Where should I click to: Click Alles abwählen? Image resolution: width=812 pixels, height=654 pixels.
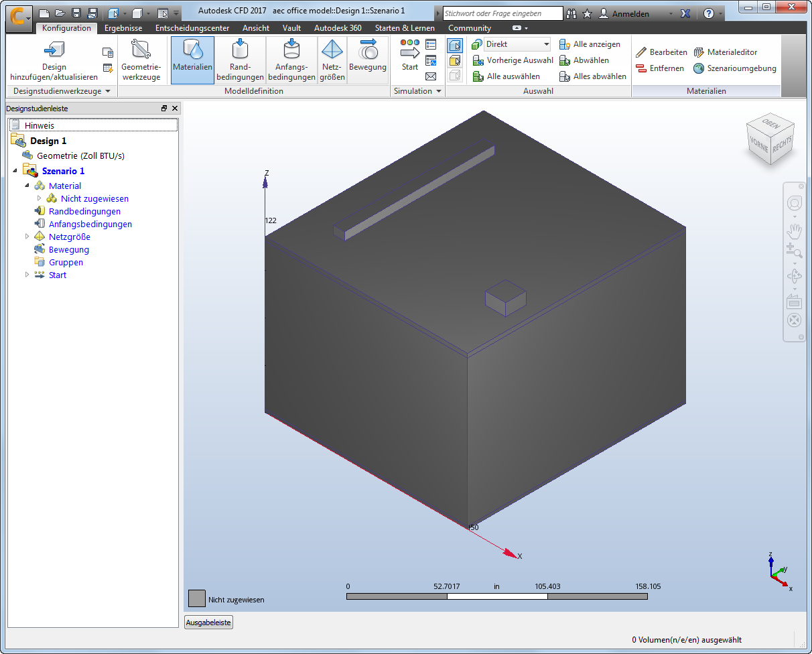[x=593, y=76]
